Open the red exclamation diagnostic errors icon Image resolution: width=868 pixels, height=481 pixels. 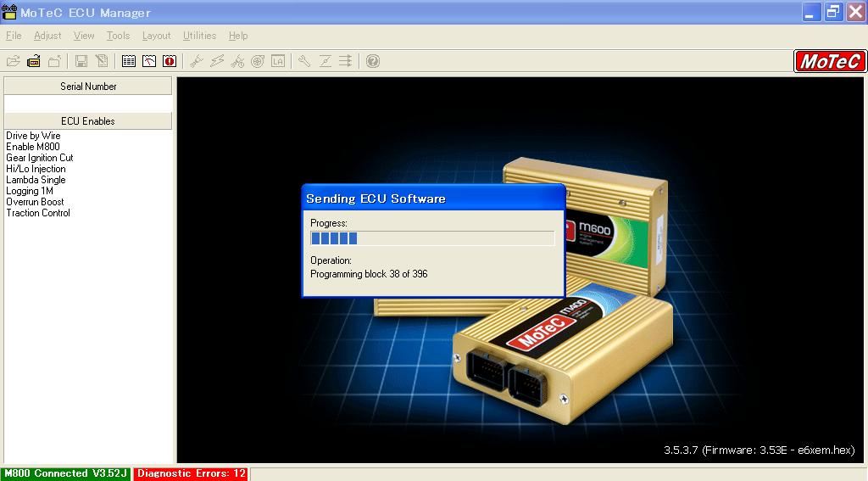170,61
